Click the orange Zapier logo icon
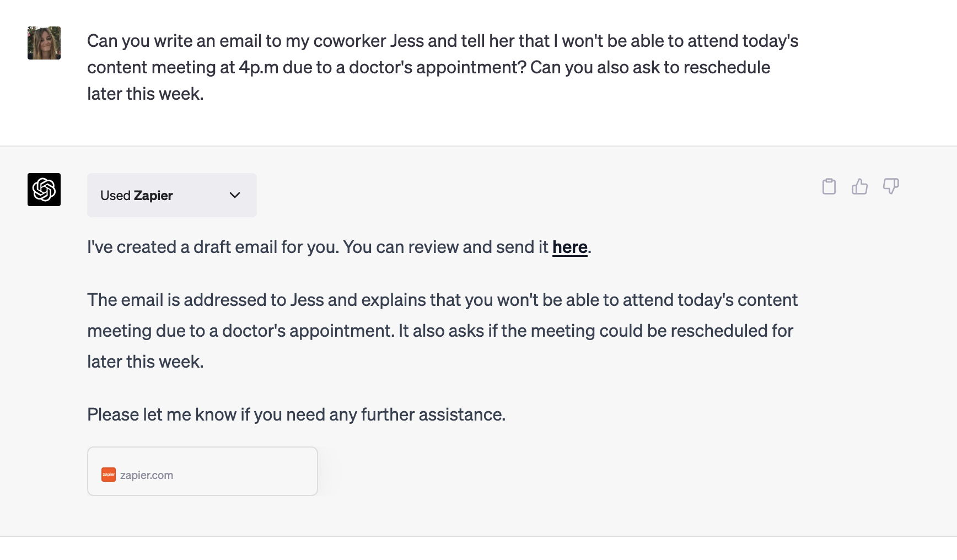Screen dimensions: 957x560 click(x=109, y=475)
